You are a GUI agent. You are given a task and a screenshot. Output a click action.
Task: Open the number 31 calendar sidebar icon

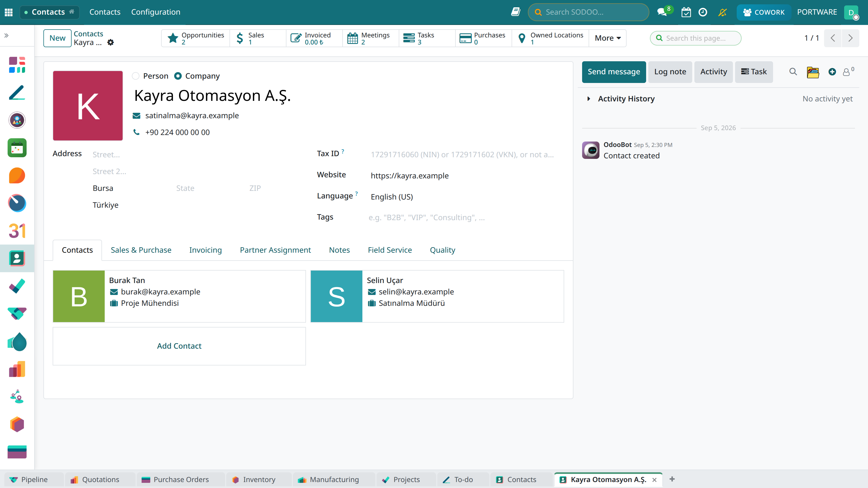tap(17, 231)
